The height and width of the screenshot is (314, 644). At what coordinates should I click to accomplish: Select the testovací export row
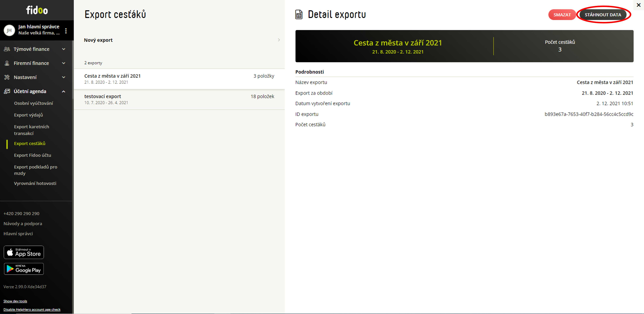[x=179, y=99]
